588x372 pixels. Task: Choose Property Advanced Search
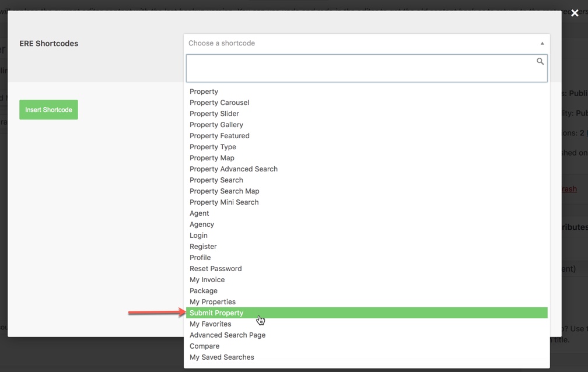[x=367, y=169]
